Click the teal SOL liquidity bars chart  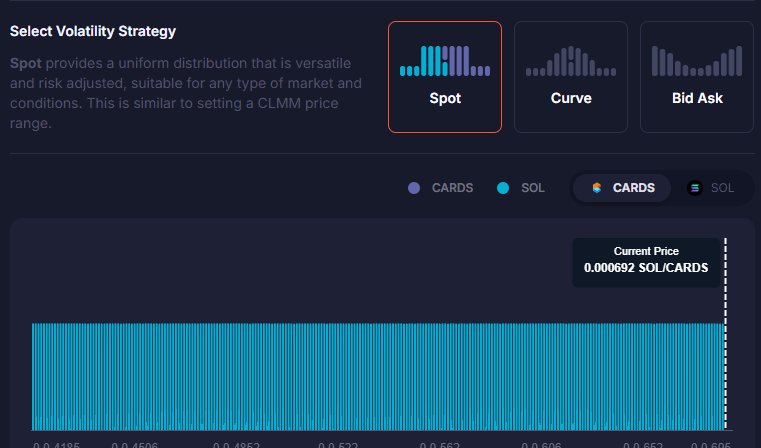pyautogui.click(x=378, y=377)
